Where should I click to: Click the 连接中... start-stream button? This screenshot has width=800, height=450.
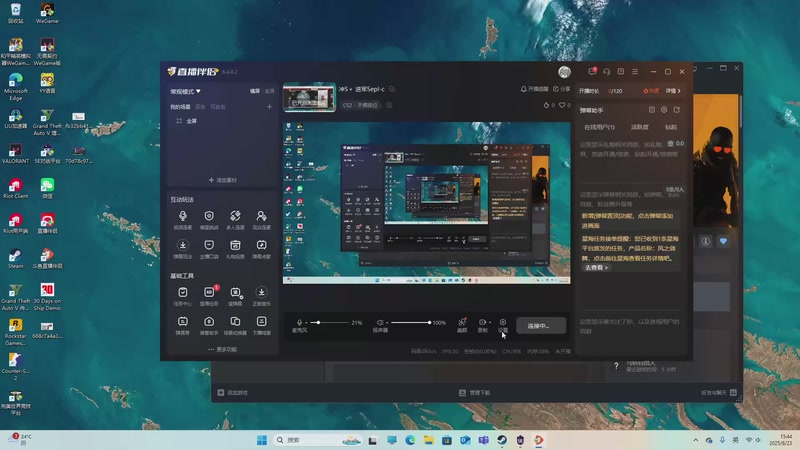click(x=541, y=326)
